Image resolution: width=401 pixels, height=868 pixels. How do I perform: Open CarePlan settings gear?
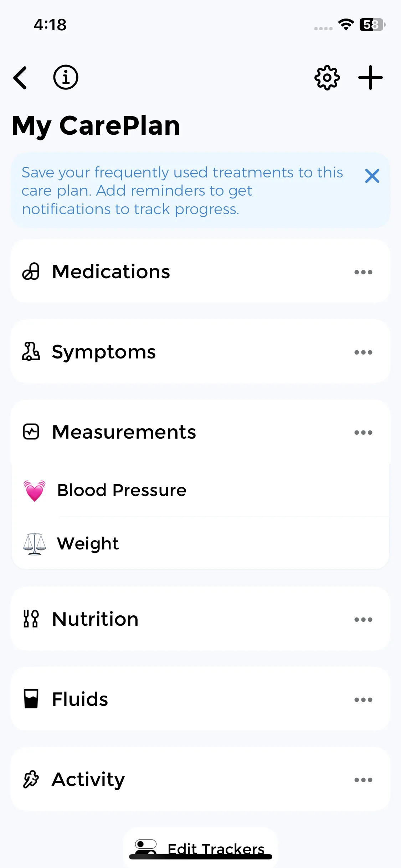[x=327, y=78]
